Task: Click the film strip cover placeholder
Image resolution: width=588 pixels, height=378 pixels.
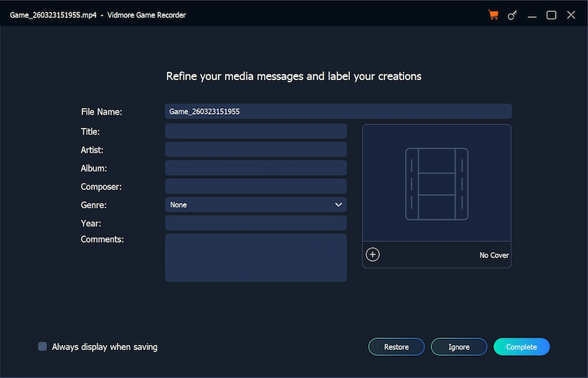Action: pyautogui.click(x=437, y=184)
